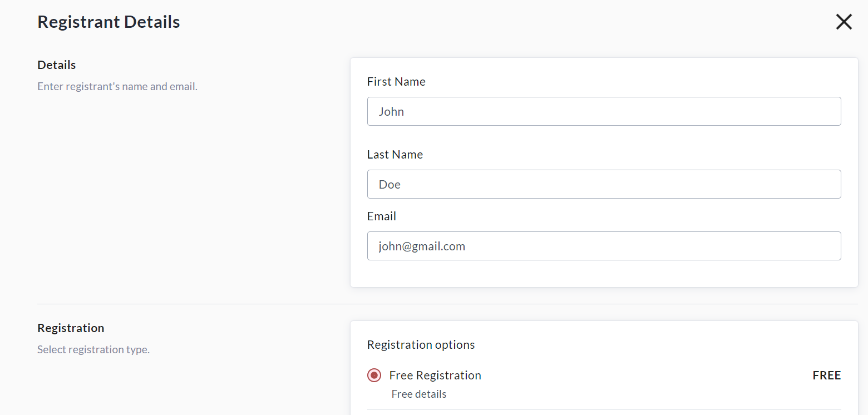The image size is (868, 415).
Task: Click the First Name input field
Action: pyautogui.click(x=604, y=111)
